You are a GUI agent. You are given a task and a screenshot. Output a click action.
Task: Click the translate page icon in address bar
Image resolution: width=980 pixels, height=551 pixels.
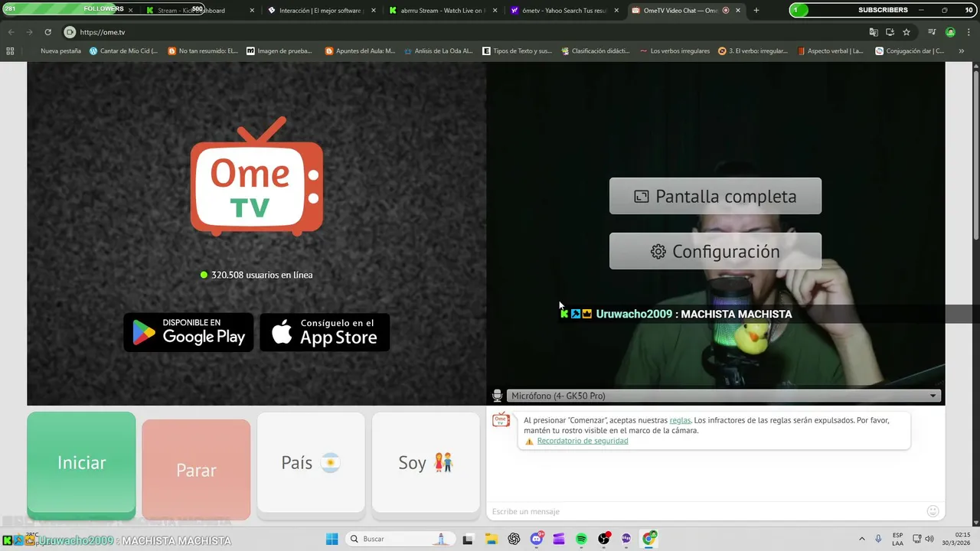pos(874,32)
